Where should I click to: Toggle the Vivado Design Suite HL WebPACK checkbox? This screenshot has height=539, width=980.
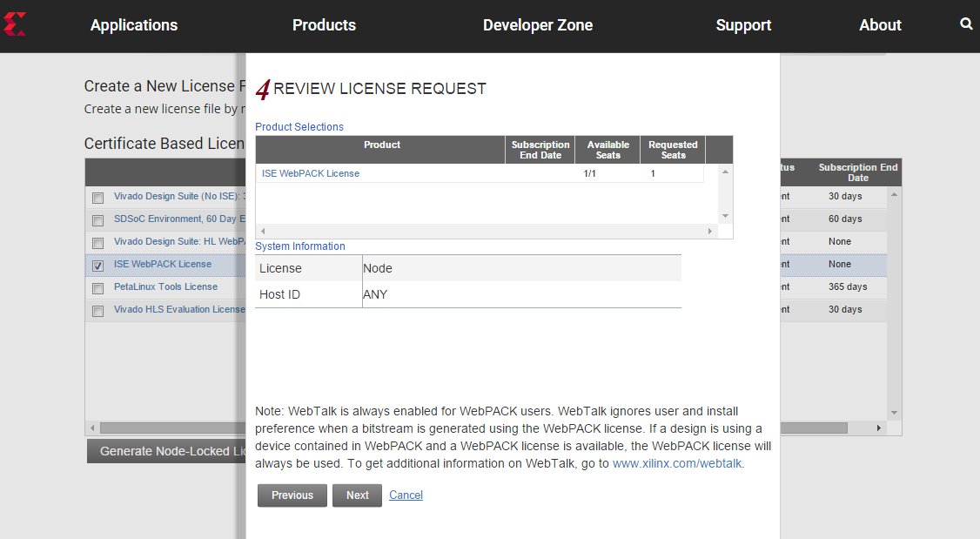click(x=98, y=243)
